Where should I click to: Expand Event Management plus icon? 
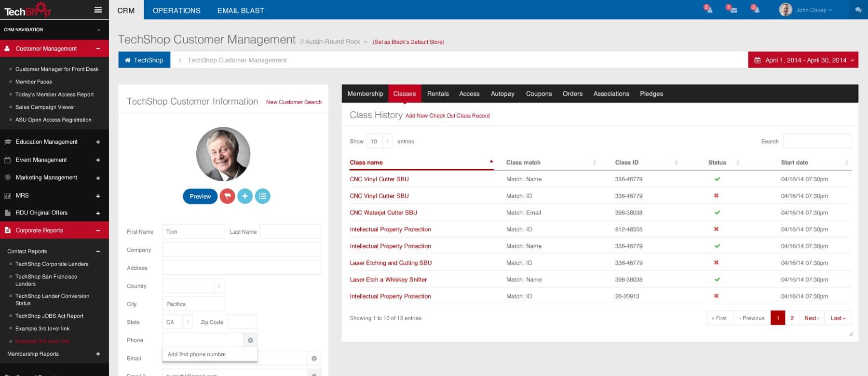[98, 160]
